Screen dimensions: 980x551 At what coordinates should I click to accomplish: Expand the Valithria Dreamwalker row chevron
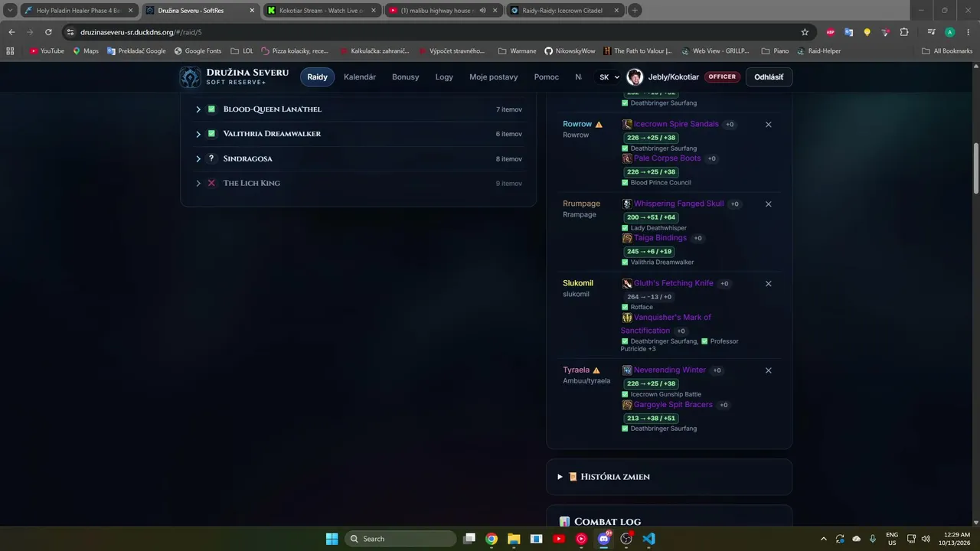point(198,134)
